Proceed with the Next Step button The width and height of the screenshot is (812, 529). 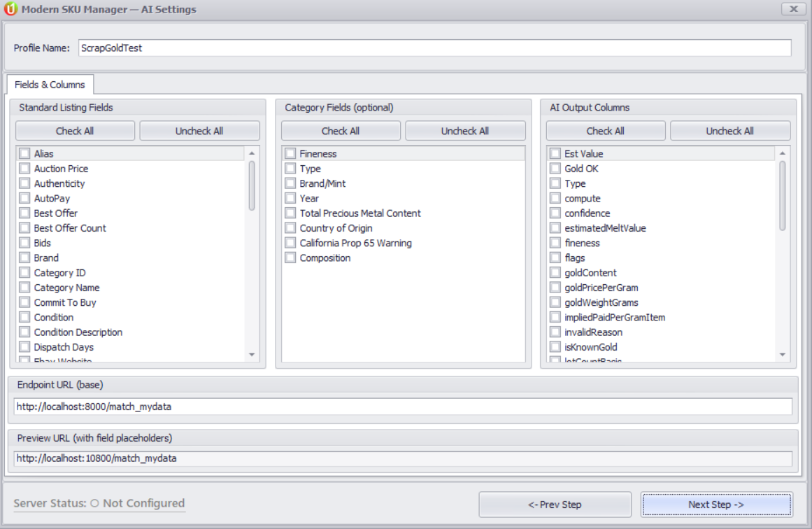[717, 505]
